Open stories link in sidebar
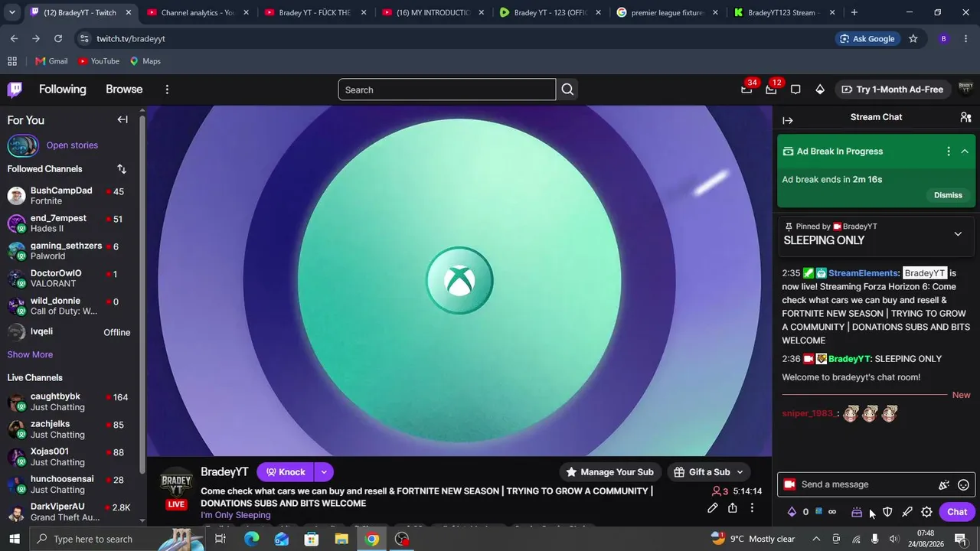Viewport: 980px width, 551px height. pos(72,145)
